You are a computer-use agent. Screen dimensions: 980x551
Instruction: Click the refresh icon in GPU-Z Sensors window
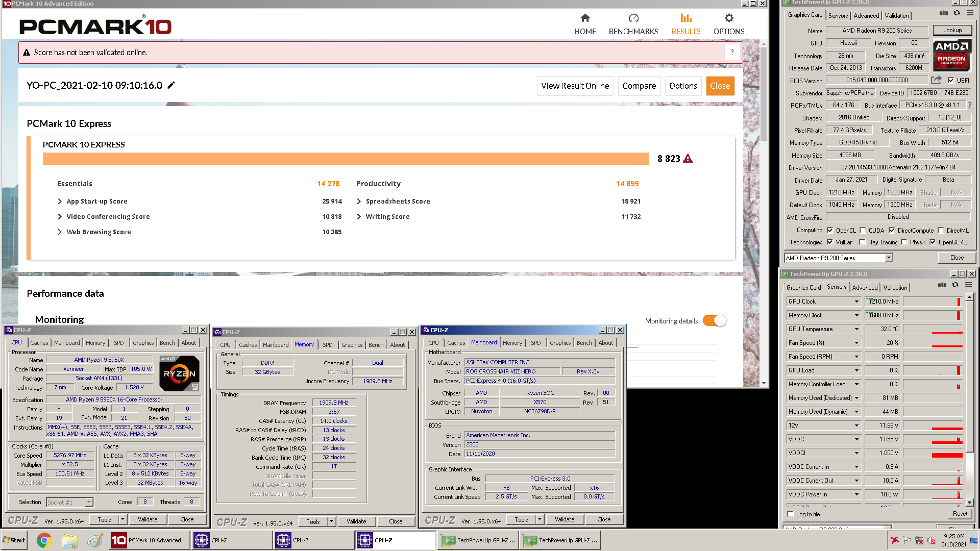coord(955,285)
